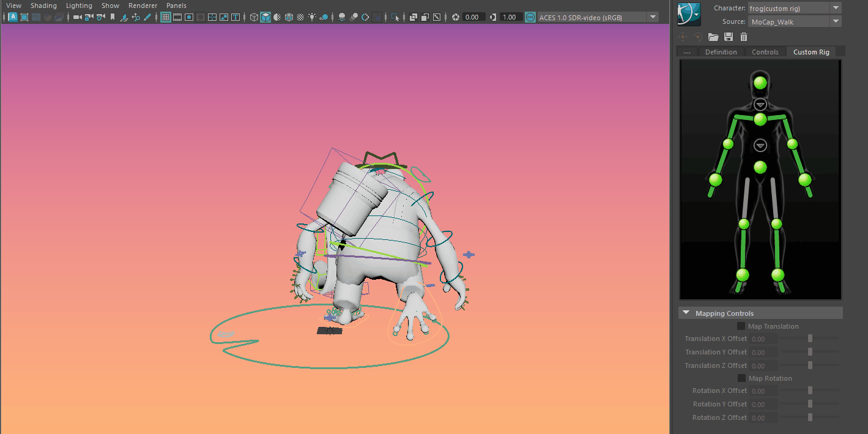
Task: Toggle the color management ON button
Action: [x=530, y=17]
